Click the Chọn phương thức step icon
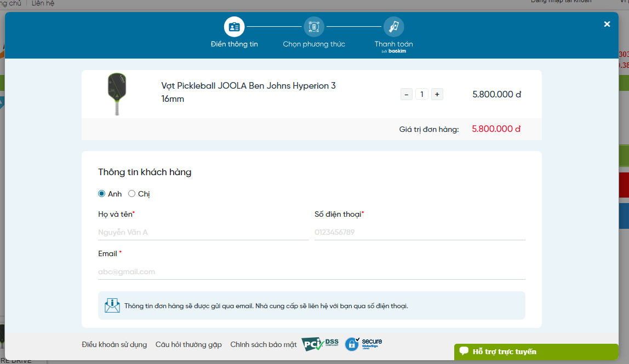629x364 pixels. point(314,26)
